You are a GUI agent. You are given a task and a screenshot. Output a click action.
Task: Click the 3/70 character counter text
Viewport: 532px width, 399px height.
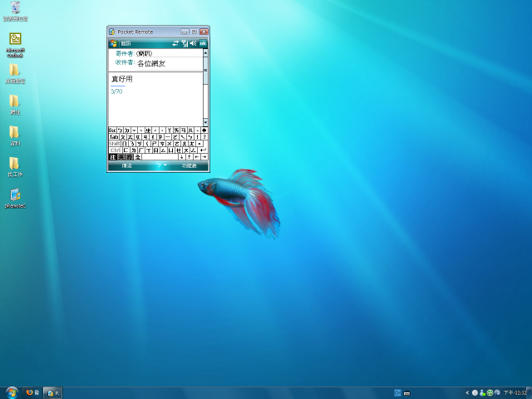(x=116, y=91)
